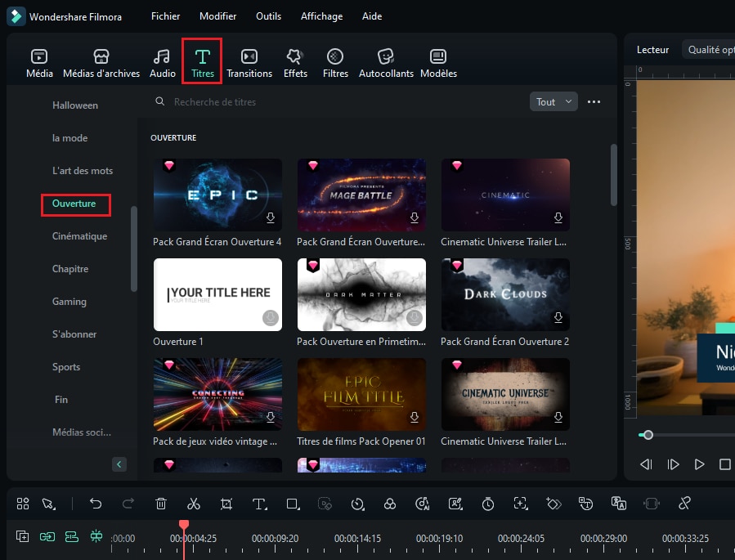Click the AI audio note icon
Screen dimensions: 735x560
423,504
